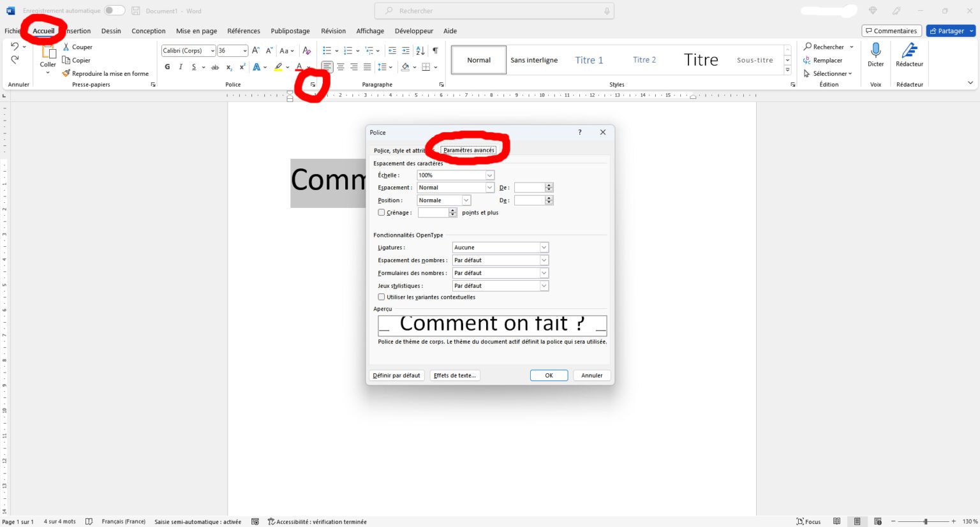Check Utiliser les variantes contextuelles
The height and width of the screenshot is (527, 980).
[382, 297]
